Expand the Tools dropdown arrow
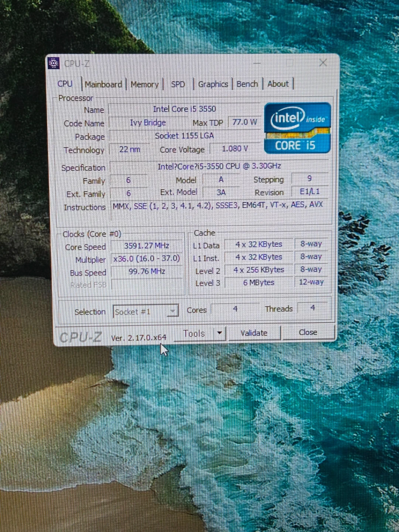The image size is (399, 532). pos(219,333)
